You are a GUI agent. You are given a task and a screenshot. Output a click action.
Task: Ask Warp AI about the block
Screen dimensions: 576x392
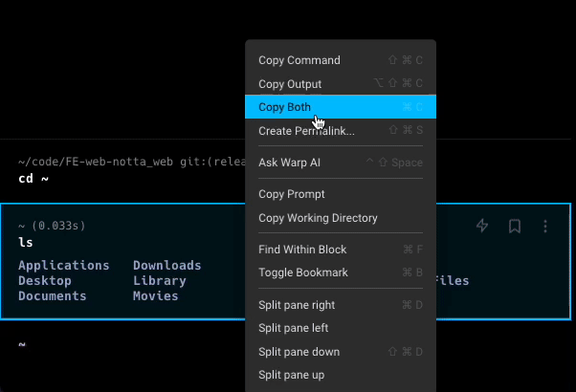(290, 163)
